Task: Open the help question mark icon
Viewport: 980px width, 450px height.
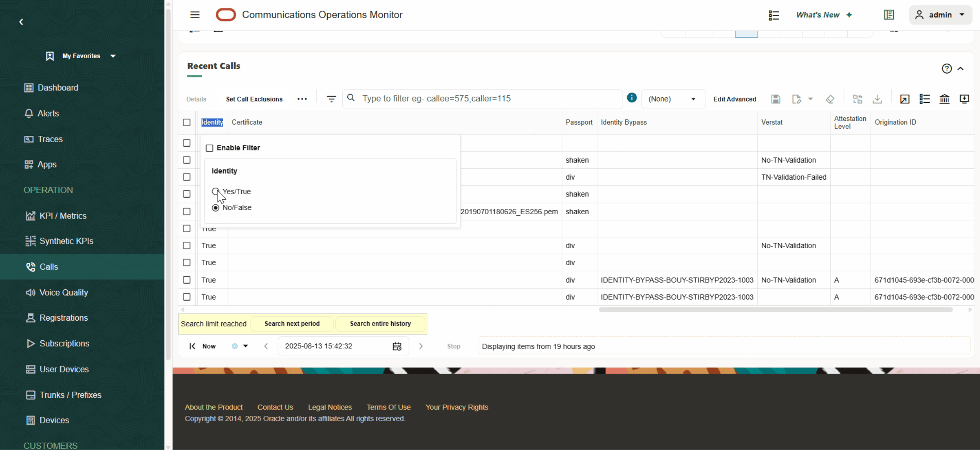Action: 946,69
